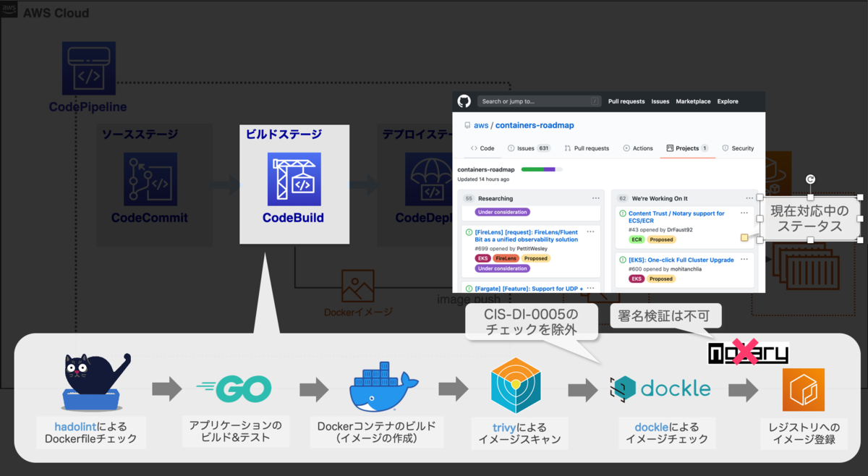This screenshot has height=476, width=868.
Task: Click the DrFaust92 author name
Action: (x=678, y=230)
